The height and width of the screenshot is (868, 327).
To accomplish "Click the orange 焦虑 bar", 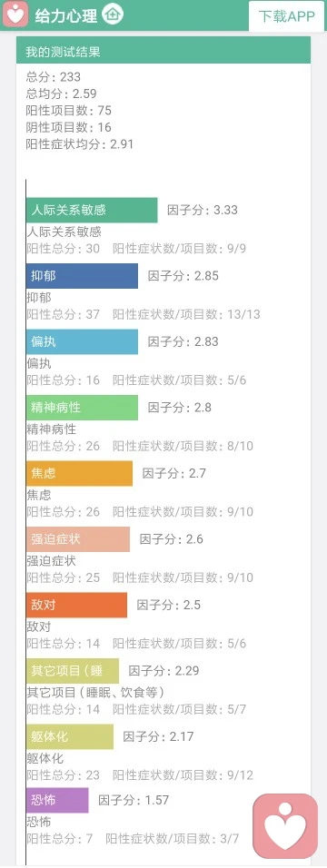I will 79,473.
